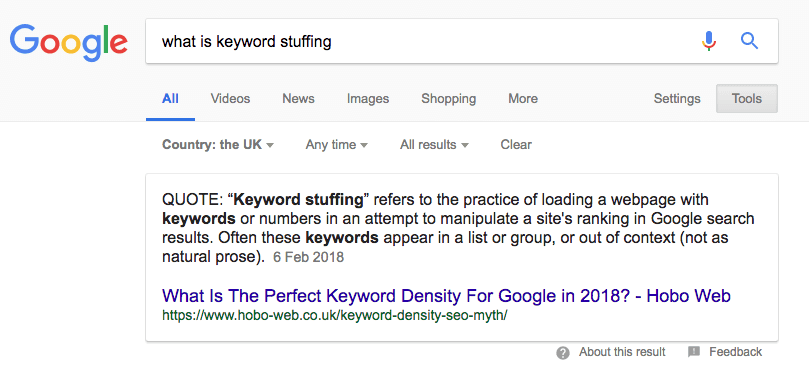809x376 pixels.
Task: Click inside the search query field
Action: (x=423, y=41)
